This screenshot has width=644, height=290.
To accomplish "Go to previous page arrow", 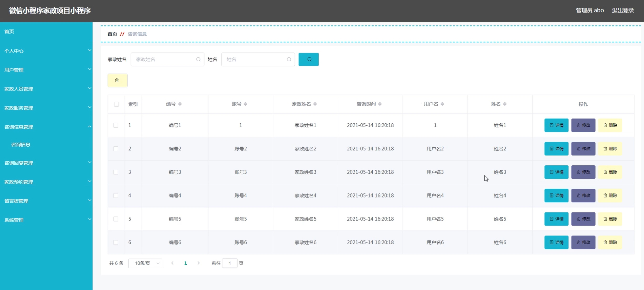I will click(x=172, y=263).
